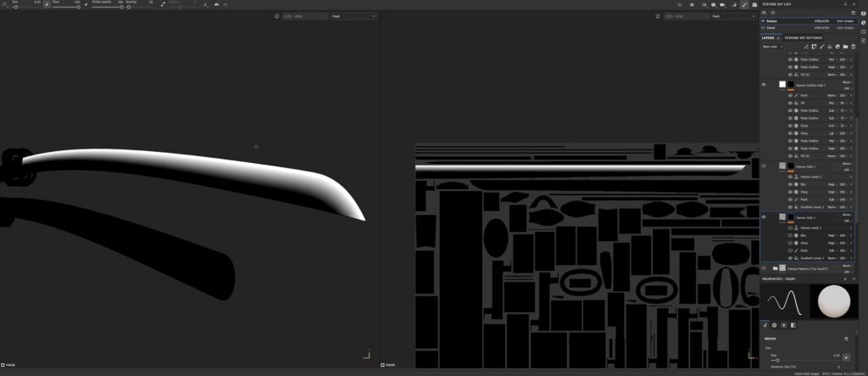The image size is (868, 376).
Task: Add an effect using the wand icon
Action: (x=807, y=47)
